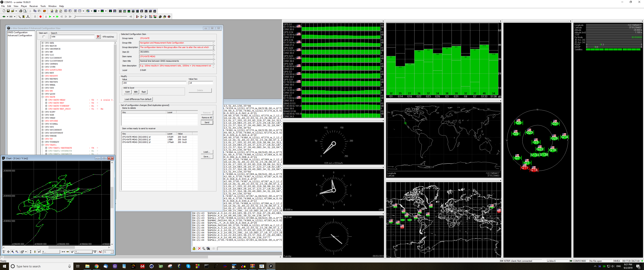Click the Value hex field showing c8
644x270 pixels.
click(x=201, y=83)
